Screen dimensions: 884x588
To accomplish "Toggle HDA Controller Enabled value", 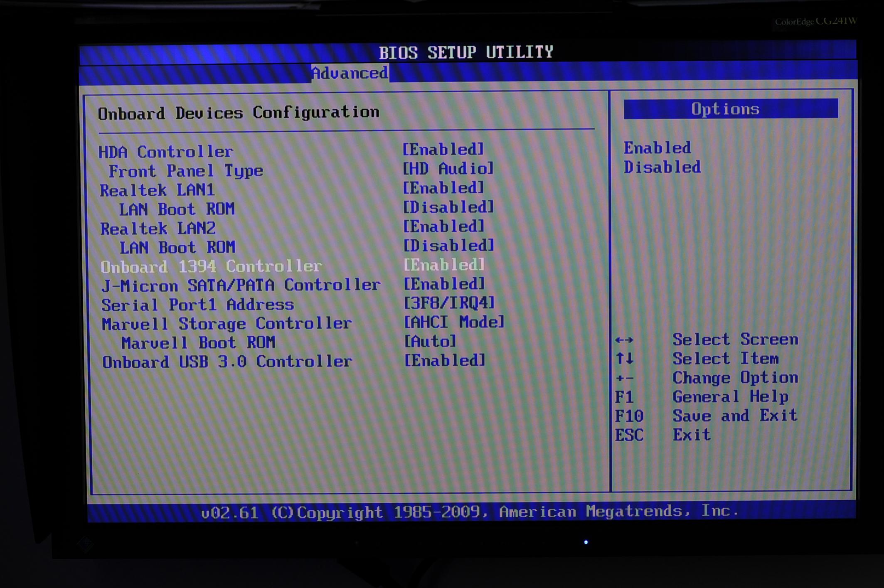I will point(443,149).
